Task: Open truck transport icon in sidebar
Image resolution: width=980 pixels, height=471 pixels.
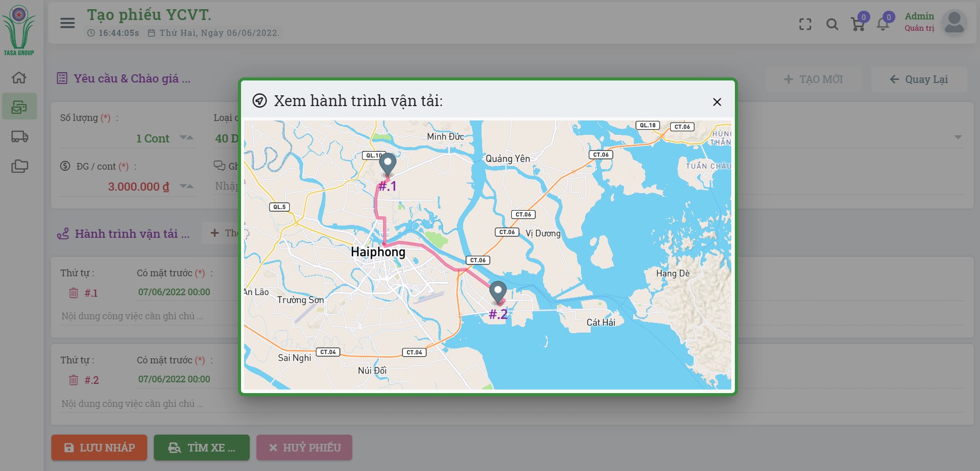Action: pyautogui.click(x=19, y=136)
